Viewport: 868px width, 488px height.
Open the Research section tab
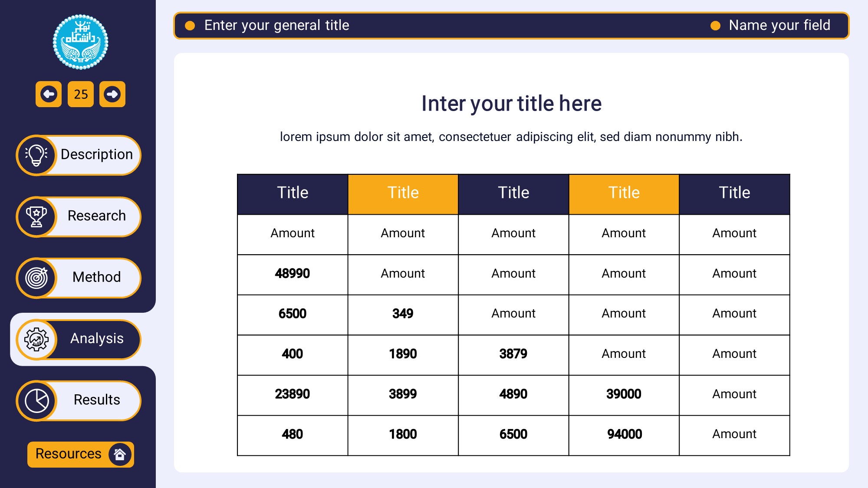coord(96,216)
